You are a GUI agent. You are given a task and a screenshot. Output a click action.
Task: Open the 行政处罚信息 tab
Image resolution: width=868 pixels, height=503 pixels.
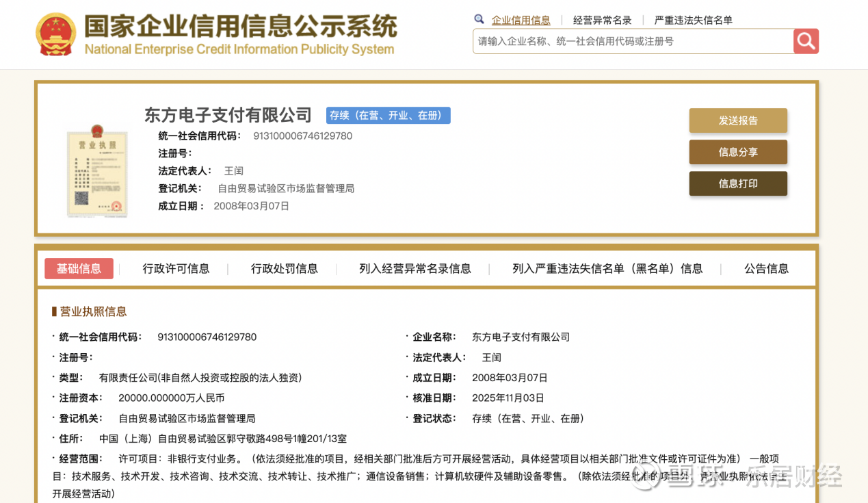(x=284, y=268)
